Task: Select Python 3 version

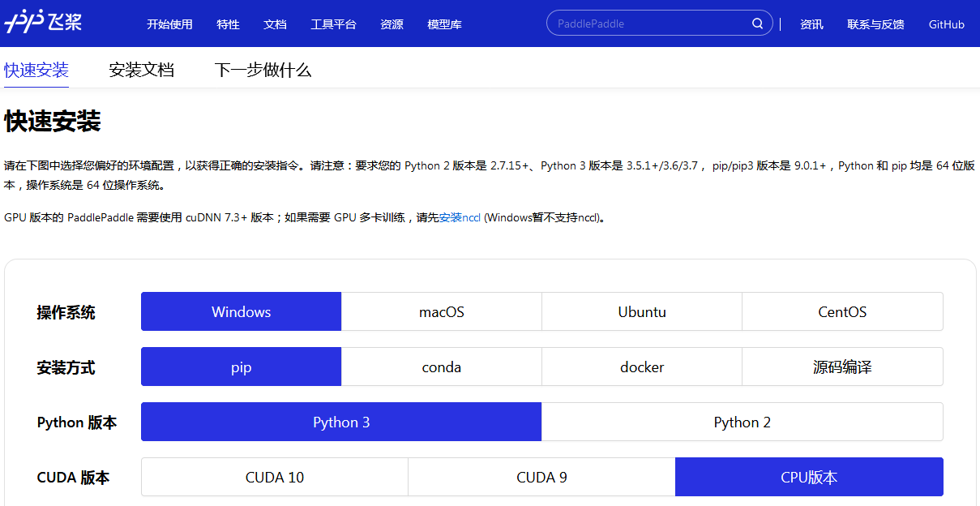Action: click(341, 422)
